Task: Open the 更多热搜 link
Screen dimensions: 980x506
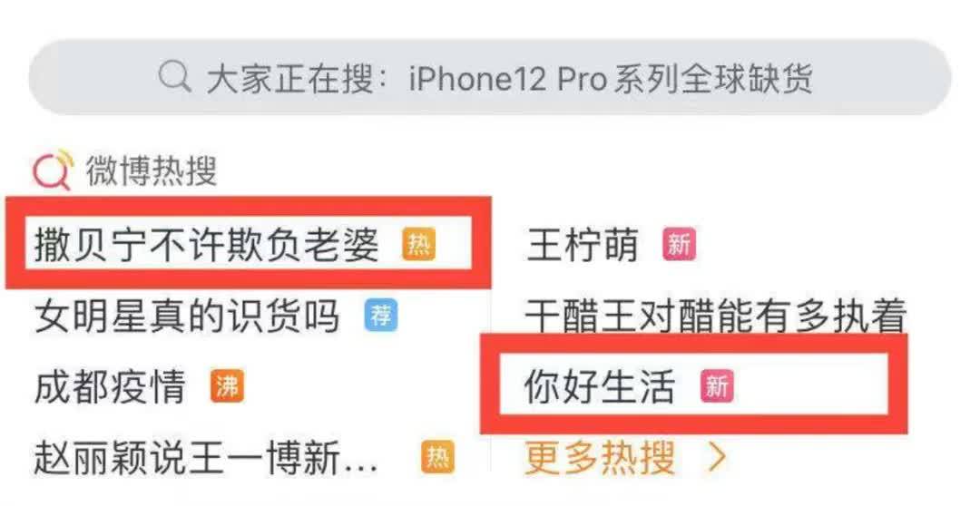Action: 601,458
